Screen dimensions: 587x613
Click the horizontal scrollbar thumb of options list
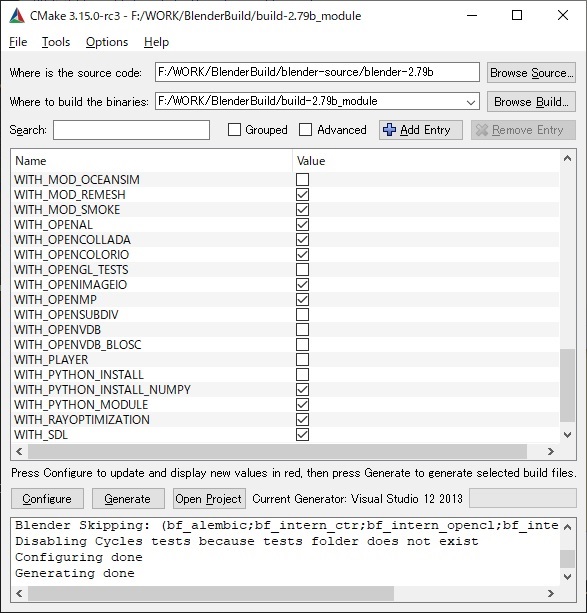(x=277, y=452)
